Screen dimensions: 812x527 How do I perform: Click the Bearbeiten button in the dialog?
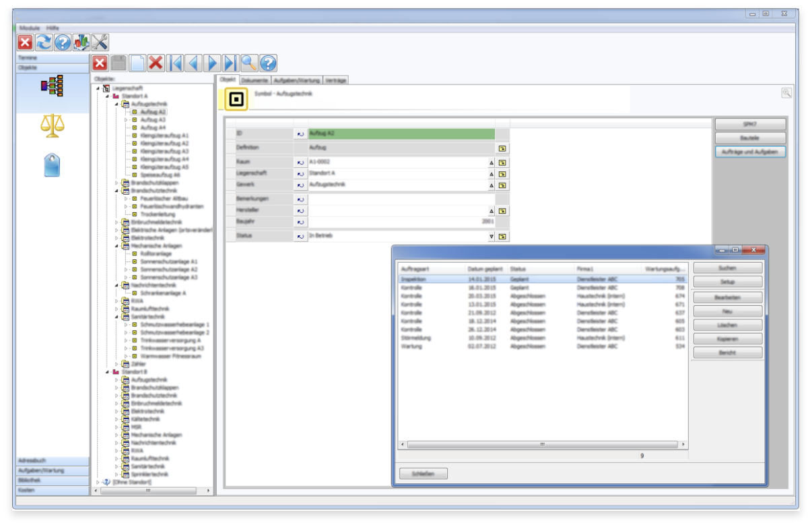coord(727,297)
